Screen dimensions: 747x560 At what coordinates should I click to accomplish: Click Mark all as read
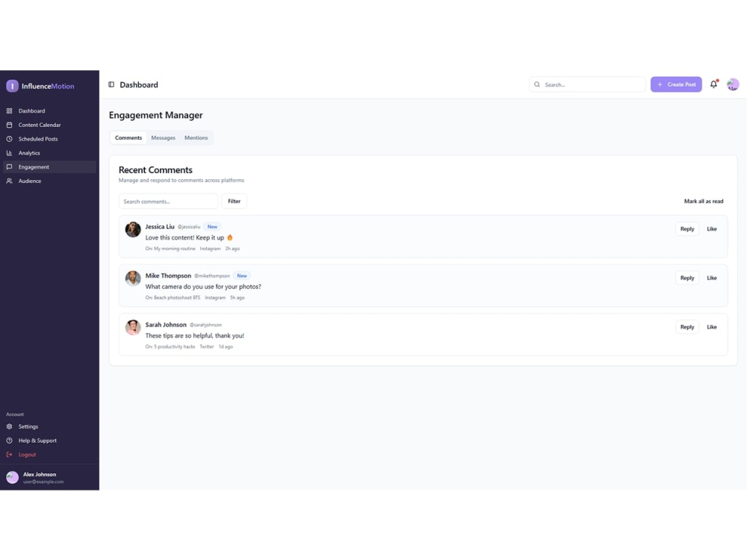(x=704, y=202)
